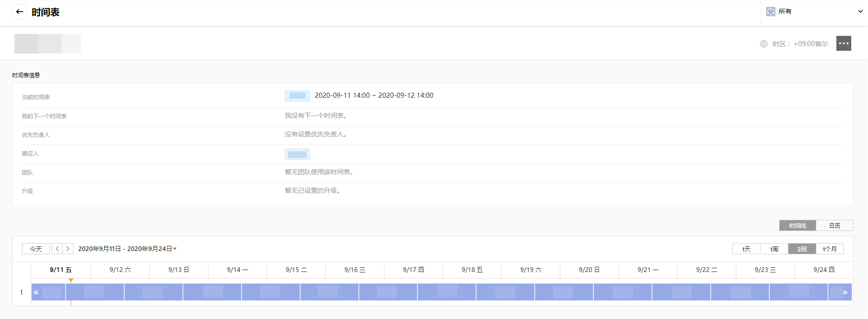
Task: Select the 1天 range option
Action: click(746, 249)
